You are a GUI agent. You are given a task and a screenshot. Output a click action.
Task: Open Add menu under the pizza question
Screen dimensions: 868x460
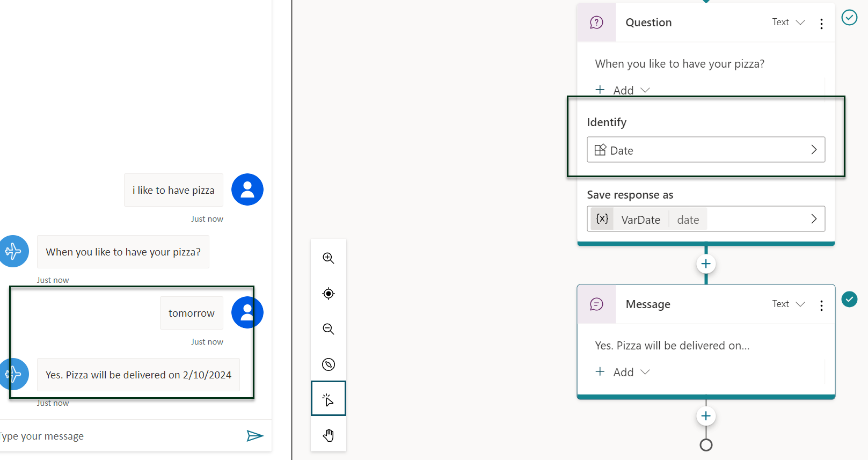(623, 90)
